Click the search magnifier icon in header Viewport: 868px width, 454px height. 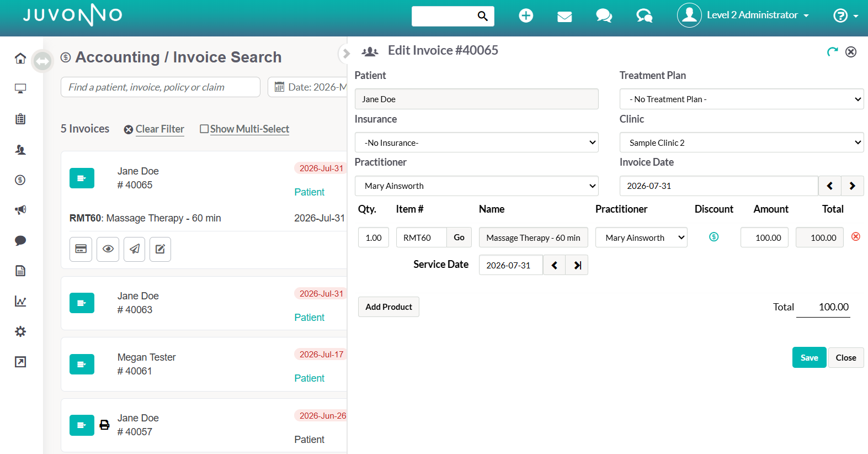click(482, 16)
